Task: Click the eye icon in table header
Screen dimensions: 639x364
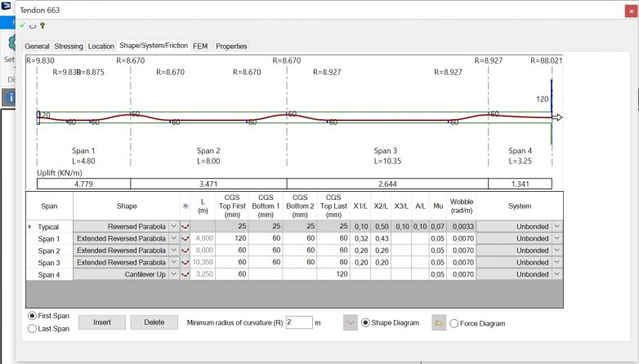Action: 185,206
